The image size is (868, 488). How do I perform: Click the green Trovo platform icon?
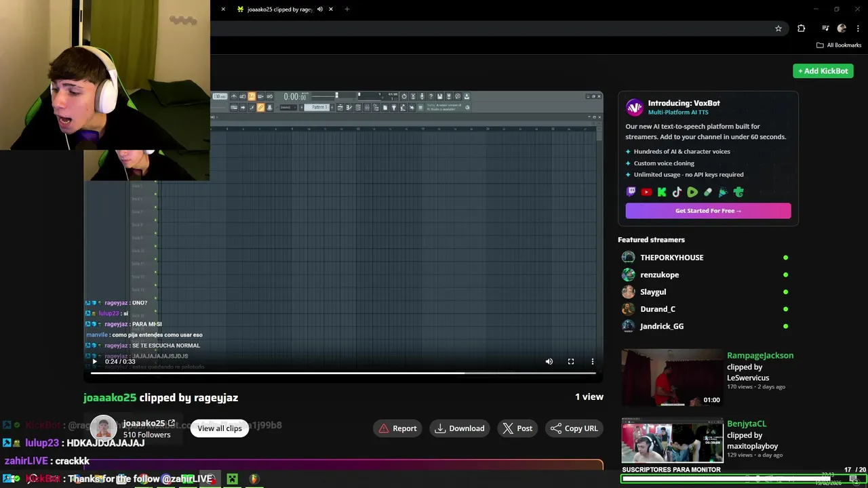click(x=738, y=192)
